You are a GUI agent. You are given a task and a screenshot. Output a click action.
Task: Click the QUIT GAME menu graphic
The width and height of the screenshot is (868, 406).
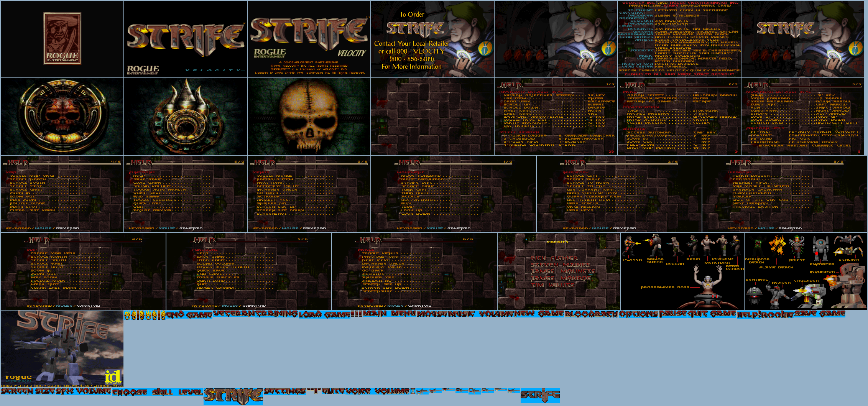point(712,314)
